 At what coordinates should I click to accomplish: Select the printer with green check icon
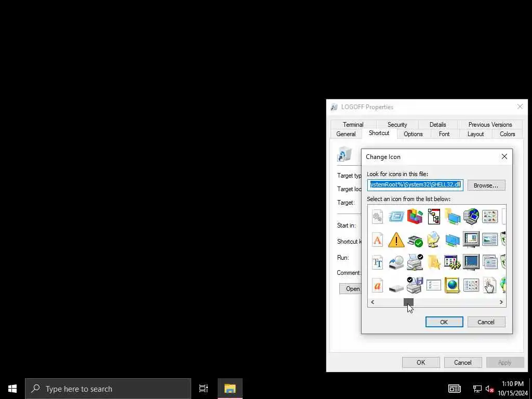pyautogui.click(x=415, y=240)
